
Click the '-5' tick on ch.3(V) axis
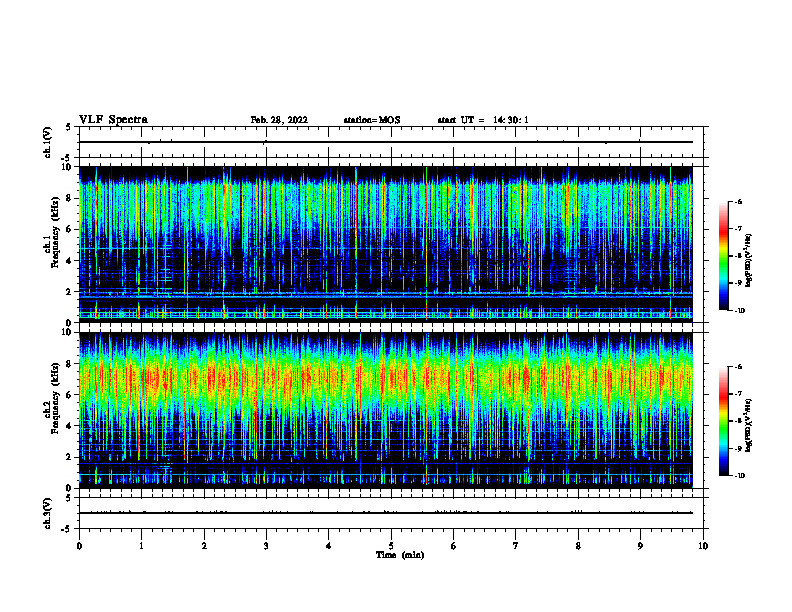67,529
